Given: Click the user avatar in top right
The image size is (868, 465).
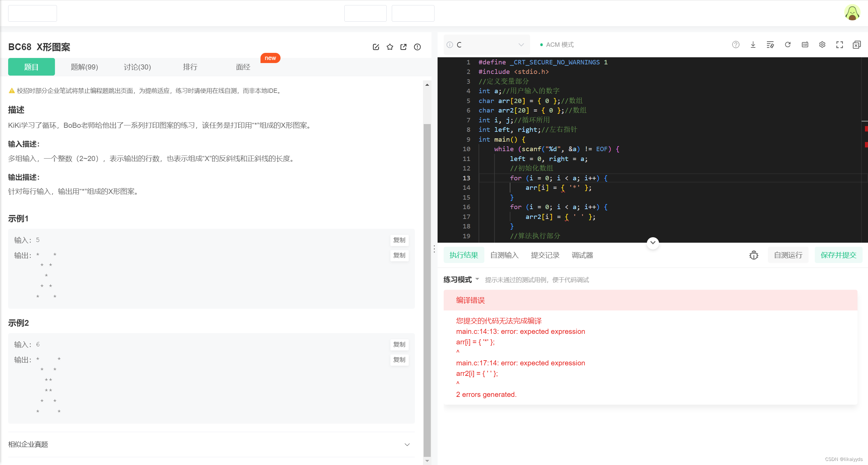Looking at the screenshot, I should coord(852,13).
